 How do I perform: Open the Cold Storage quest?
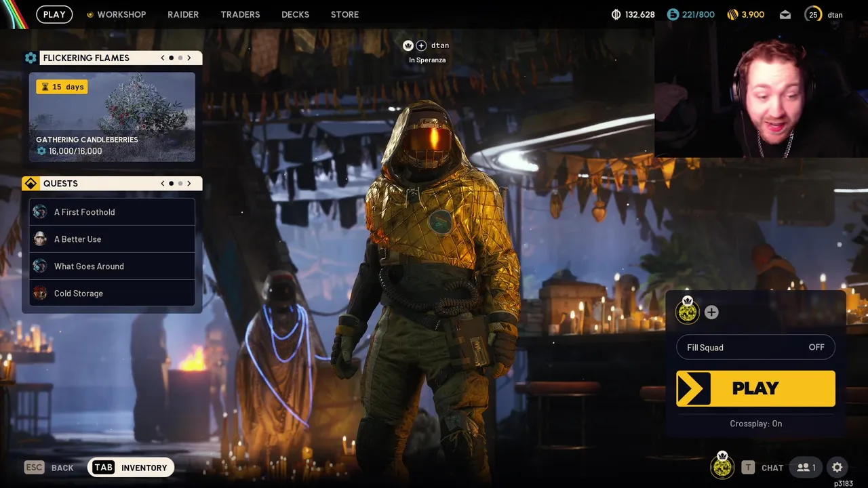(x=112, y=293)
